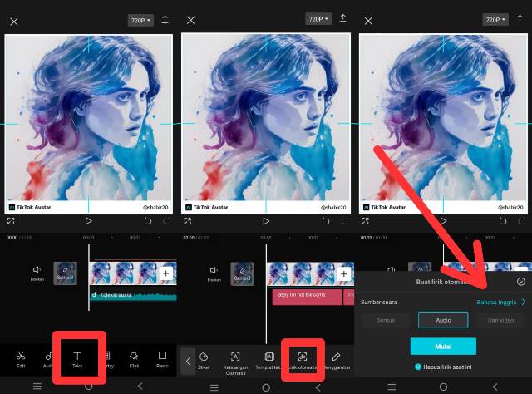Edit Sampul cover thumbnail in middle screenshot

pyautogui.click(x=242, y=273)
